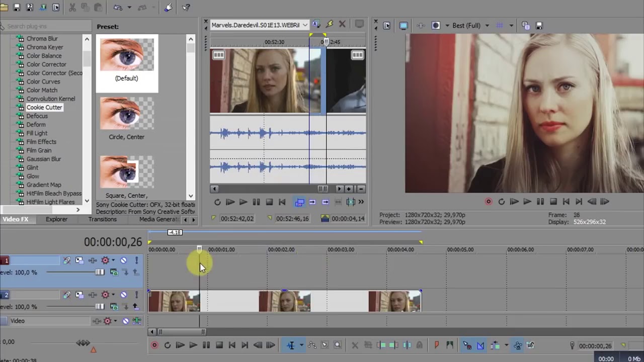Make track 2 a compositing parent
The height and width of the screenshot is (362, 644).
pos(135,307)
